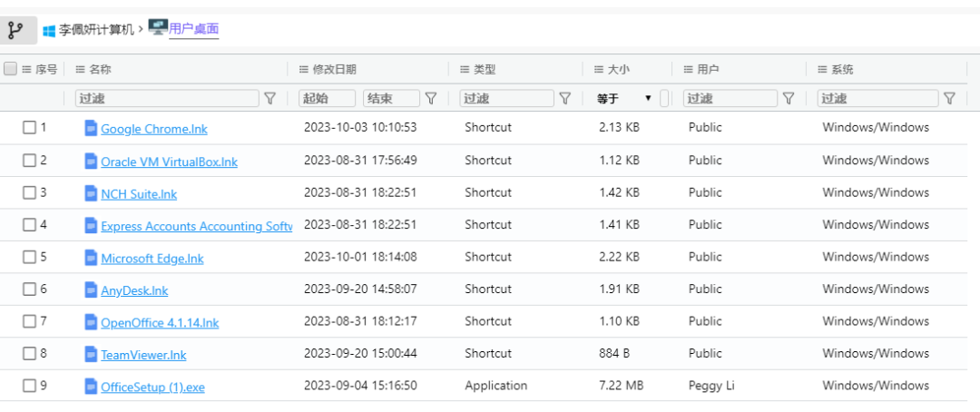Check the box for row 6
The image size is (980, 412).
pyautogui.click(x=29, y=289)
